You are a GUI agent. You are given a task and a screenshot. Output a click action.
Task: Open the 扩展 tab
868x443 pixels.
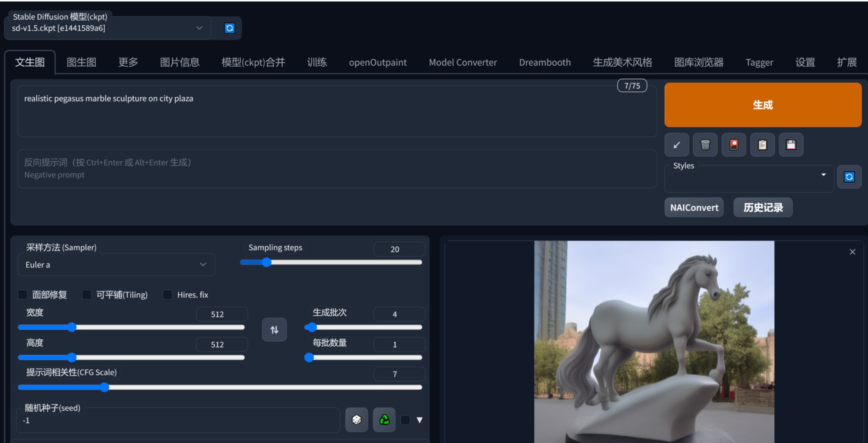[x=846, y=62]
